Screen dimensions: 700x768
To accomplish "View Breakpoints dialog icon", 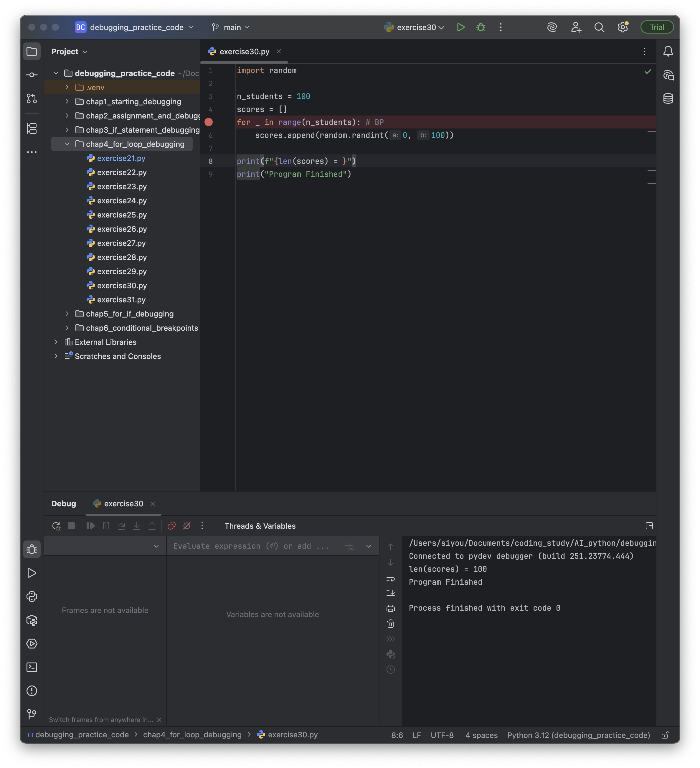I will [x=171, y=526].
